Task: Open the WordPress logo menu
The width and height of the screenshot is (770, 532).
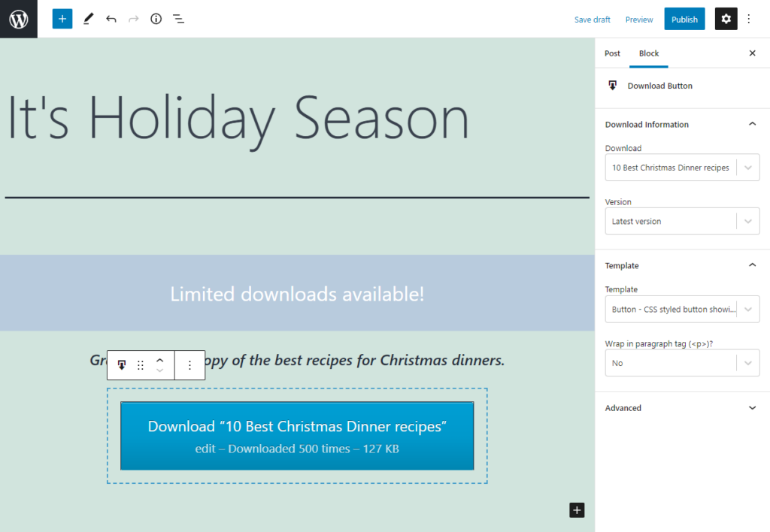Action: point(19,19)
